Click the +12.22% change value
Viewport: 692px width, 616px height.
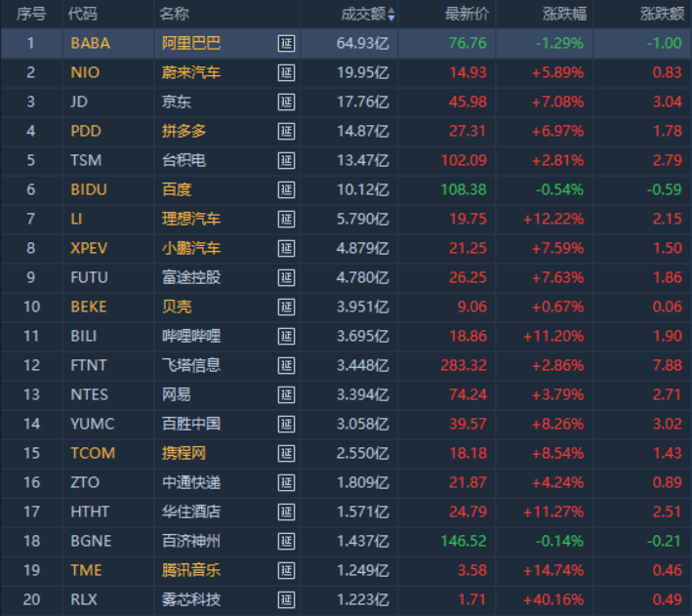pos(553,219)
